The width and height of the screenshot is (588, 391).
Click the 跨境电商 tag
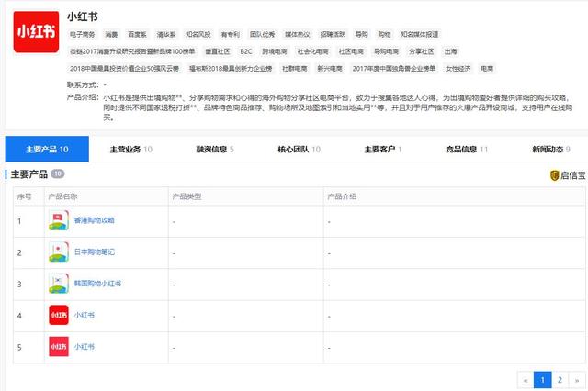click(274, 51)
